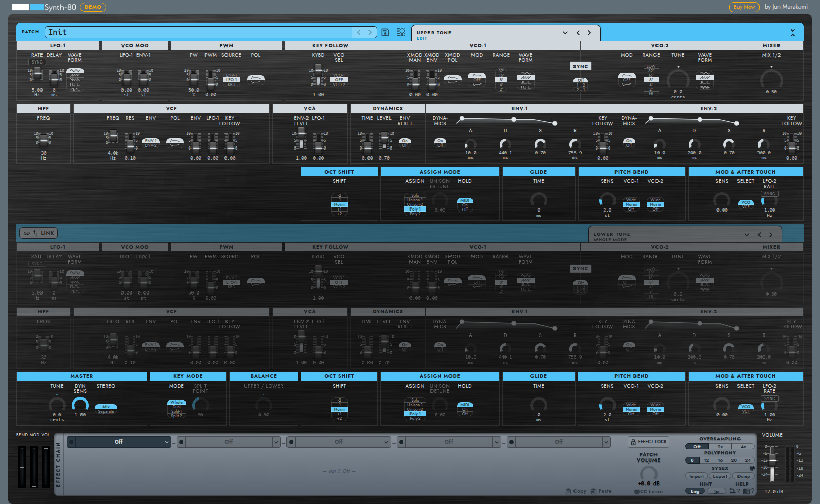Image resolution: width=820 pixels, height=504 pixels.
Task: Click the second effect slot power button
Action: pyautogui.click(x=181, y=442)
